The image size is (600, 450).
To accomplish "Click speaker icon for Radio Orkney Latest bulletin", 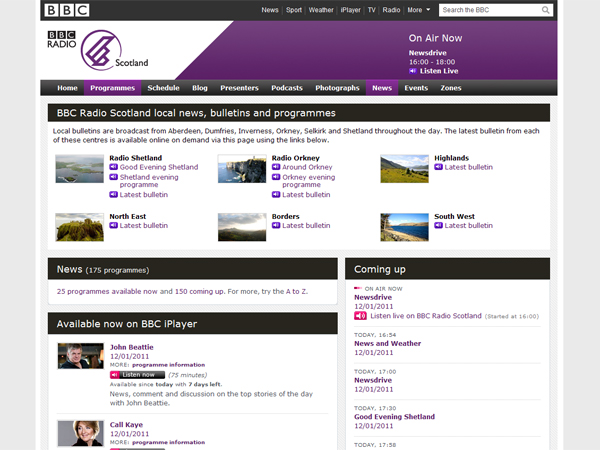I will pyautogui.click(x=276, y=194).
